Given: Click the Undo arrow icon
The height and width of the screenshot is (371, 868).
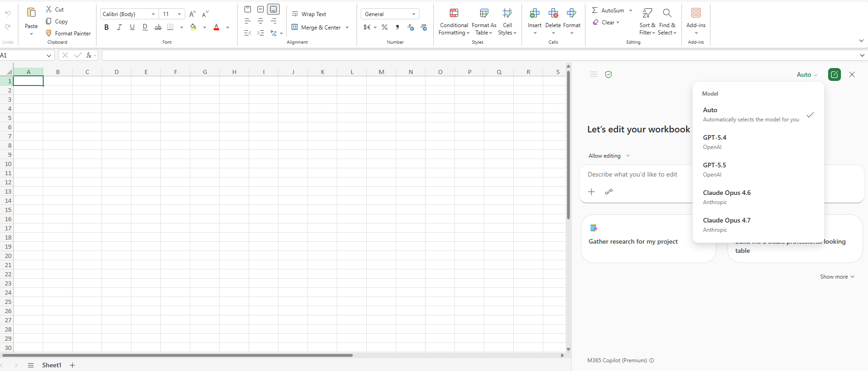Looking at the screenshot, I should click(x=8, y=14).
